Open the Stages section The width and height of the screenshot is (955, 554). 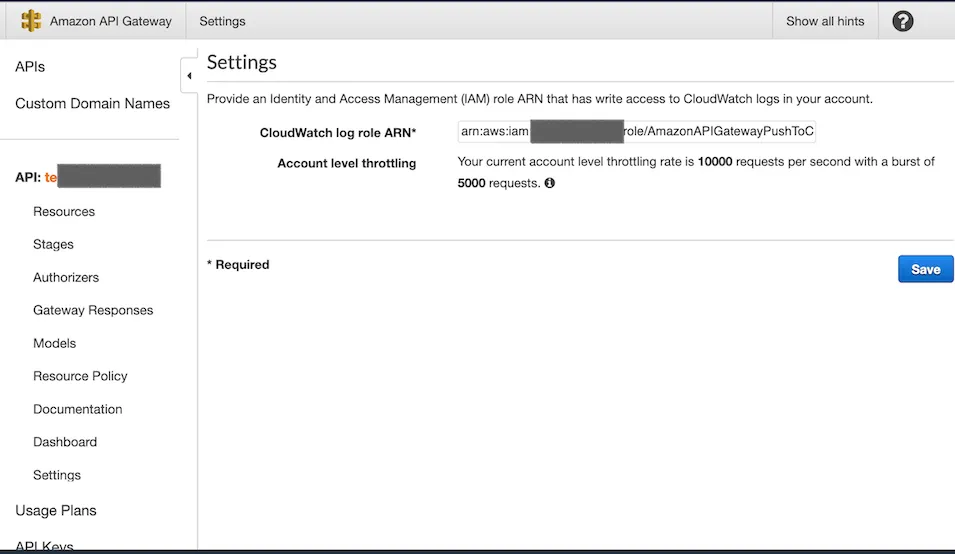53,244
